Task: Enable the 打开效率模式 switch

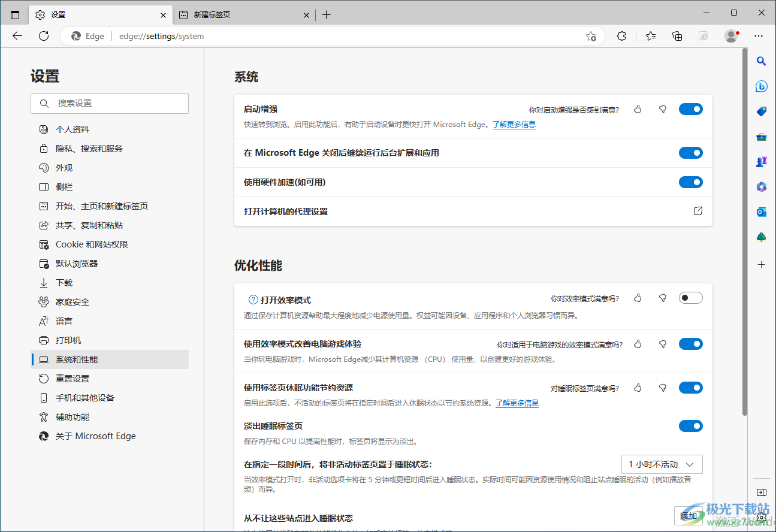Action: point(690,298)
